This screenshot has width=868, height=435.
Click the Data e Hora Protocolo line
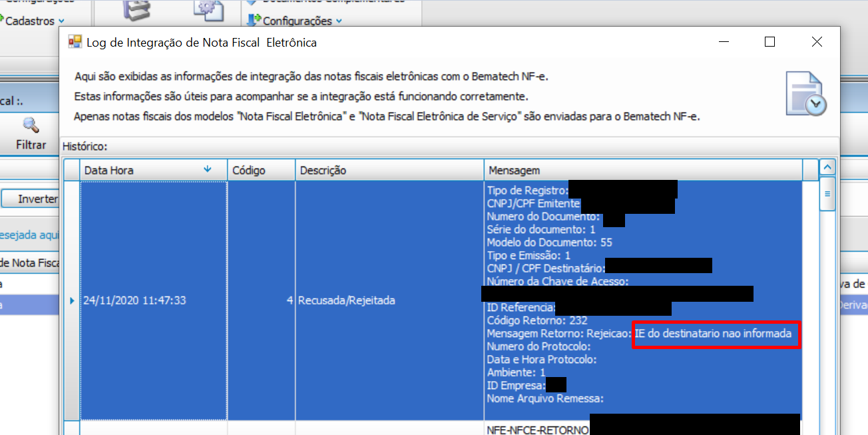click(x=542, y=359)
